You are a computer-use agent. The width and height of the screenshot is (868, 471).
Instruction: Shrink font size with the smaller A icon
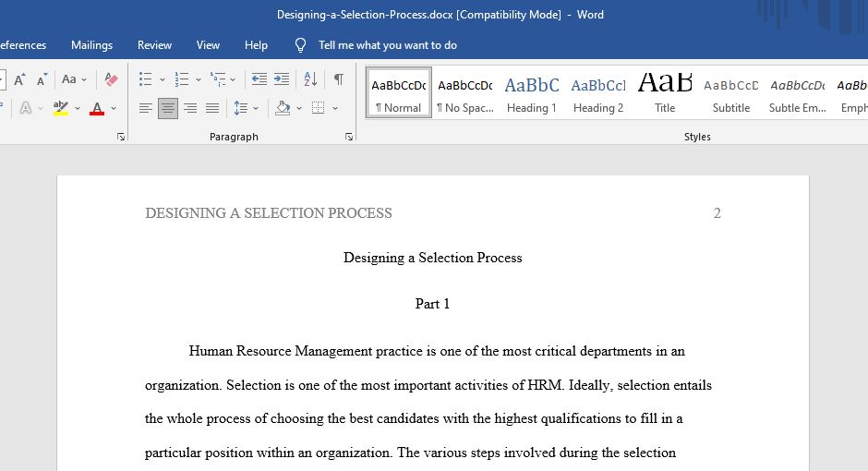(42, 79)
